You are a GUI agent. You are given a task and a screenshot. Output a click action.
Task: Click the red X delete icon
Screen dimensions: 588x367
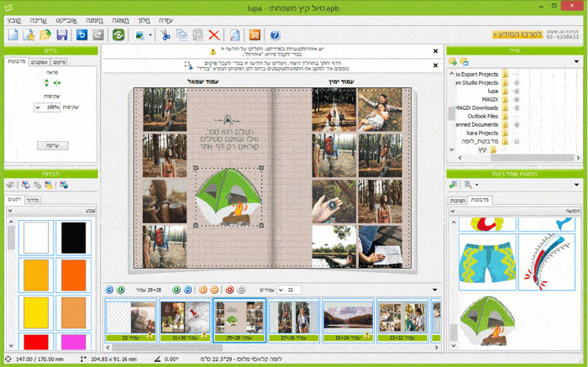point(214,34)
